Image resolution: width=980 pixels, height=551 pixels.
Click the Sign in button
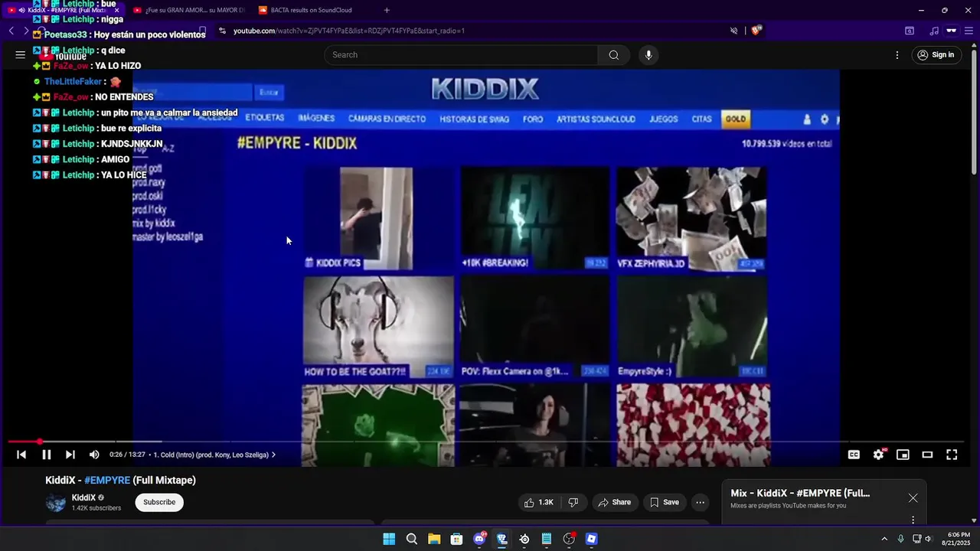(x=936, y=55)
